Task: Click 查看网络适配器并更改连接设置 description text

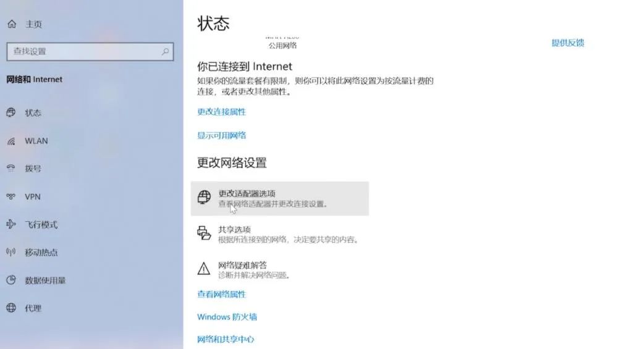Action: (274, 204)
